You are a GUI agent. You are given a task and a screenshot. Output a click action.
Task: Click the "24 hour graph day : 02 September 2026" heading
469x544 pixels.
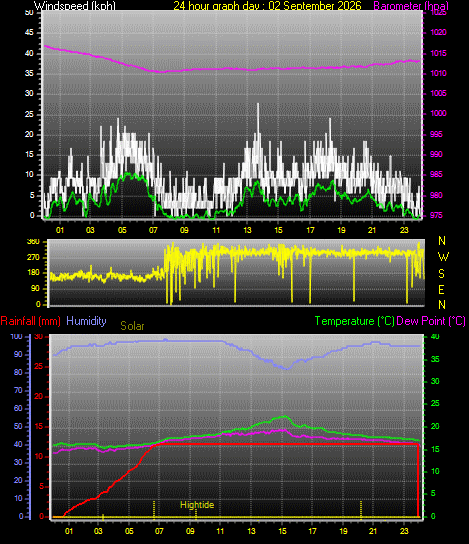[x=267, y=6]
